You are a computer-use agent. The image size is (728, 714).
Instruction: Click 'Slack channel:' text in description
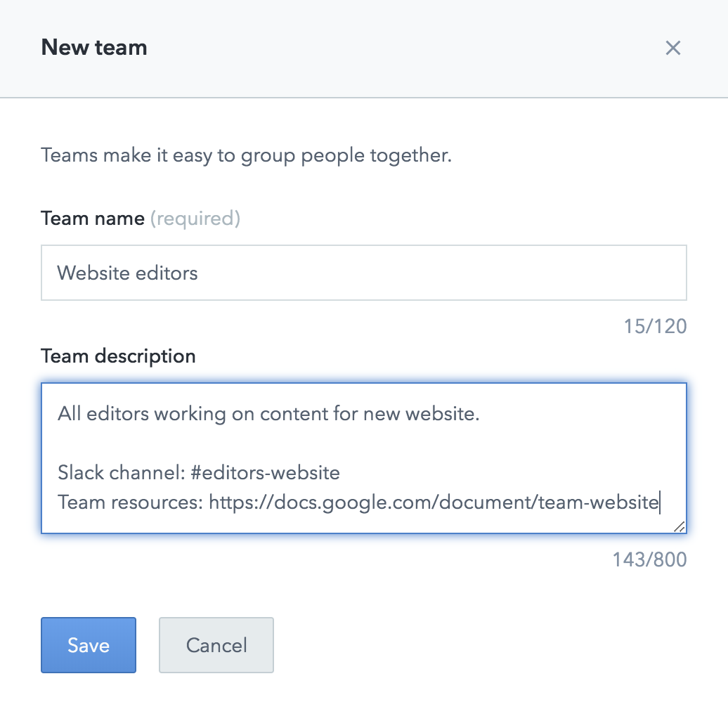122,472
